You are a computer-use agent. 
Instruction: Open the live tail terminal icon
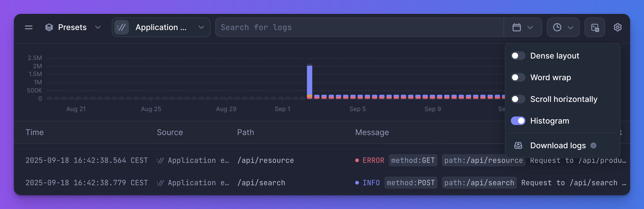[595, 27]
